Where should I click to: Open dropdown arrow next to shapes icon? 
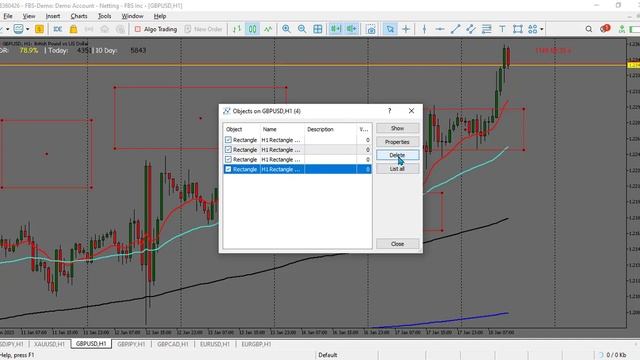coord(542,29)
